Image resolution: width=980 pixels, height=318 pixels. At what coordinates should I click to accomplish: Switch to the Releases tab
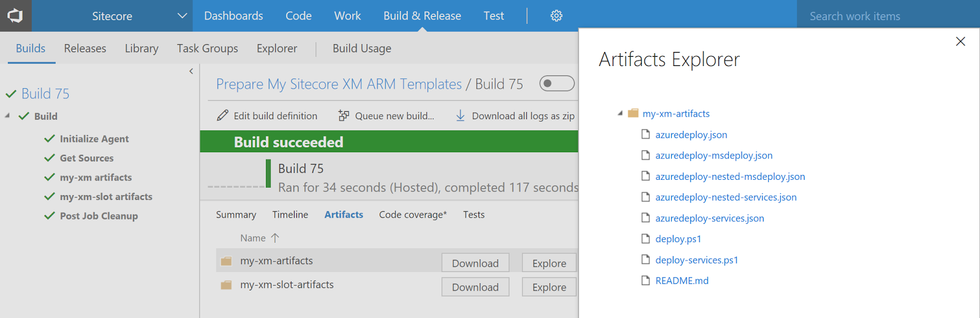point(85,48)
